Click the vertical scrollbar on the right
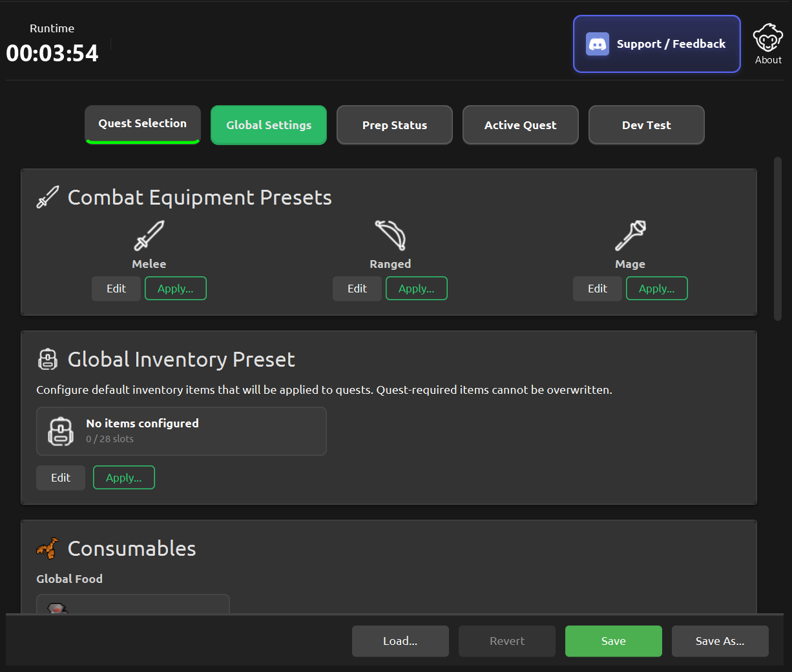792x672 pixels. [x=778, y=239]
